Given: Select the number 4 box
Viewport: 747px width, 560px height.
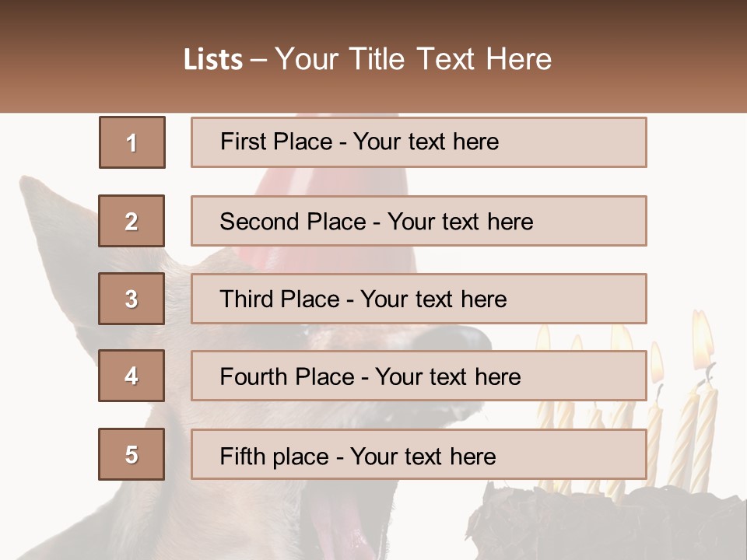Looking at the screenshot, I should pos(132,376).
